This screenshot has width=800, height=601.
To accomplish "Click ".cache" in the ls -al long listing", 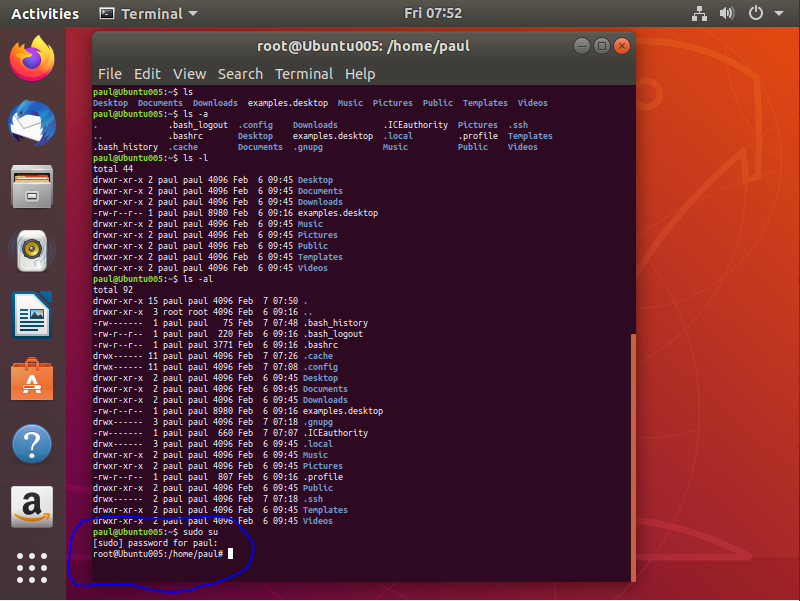I will tap(318, 356).
